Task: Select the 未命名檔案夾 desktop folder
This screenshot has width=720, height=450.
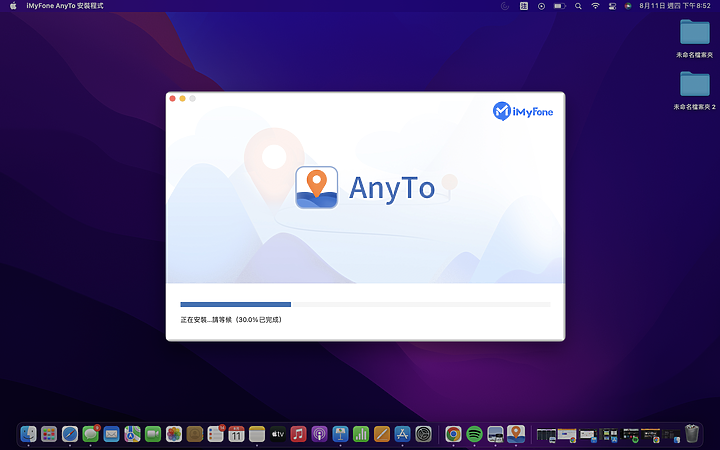Action: point(694,39)
